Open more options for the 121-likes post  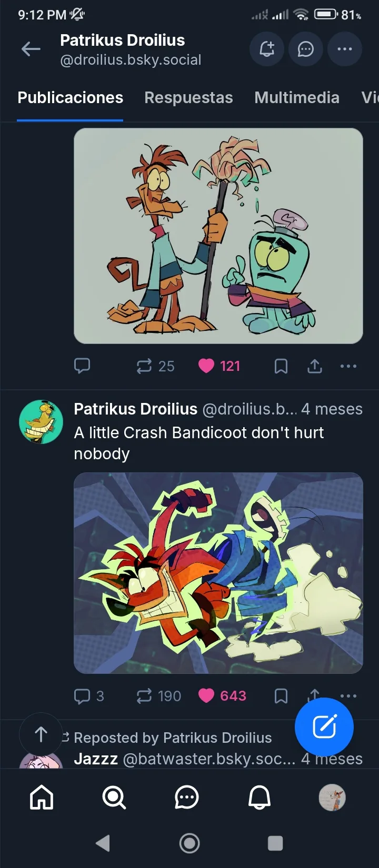[348, 366]
